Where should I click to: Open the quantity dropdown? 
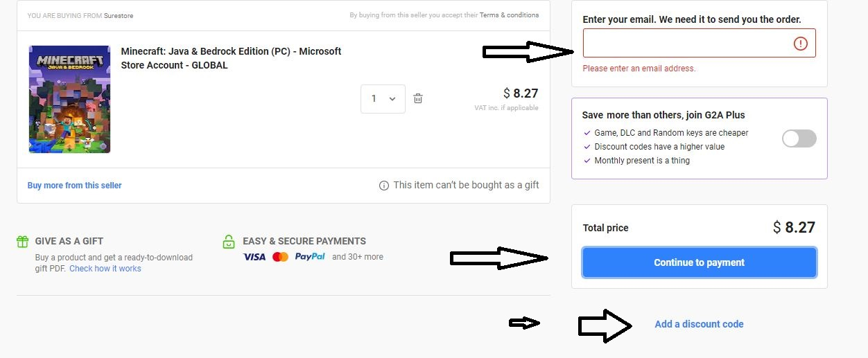[x=383, y=98]
